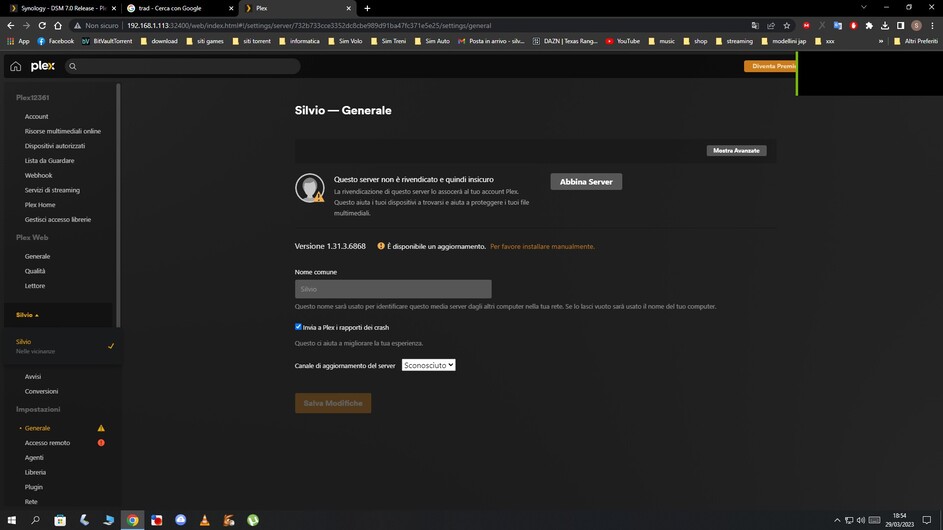This screenshot has width=943, height=530.
Task: Click the search magnifier icon in Plex
Action: tap(73, 66)
